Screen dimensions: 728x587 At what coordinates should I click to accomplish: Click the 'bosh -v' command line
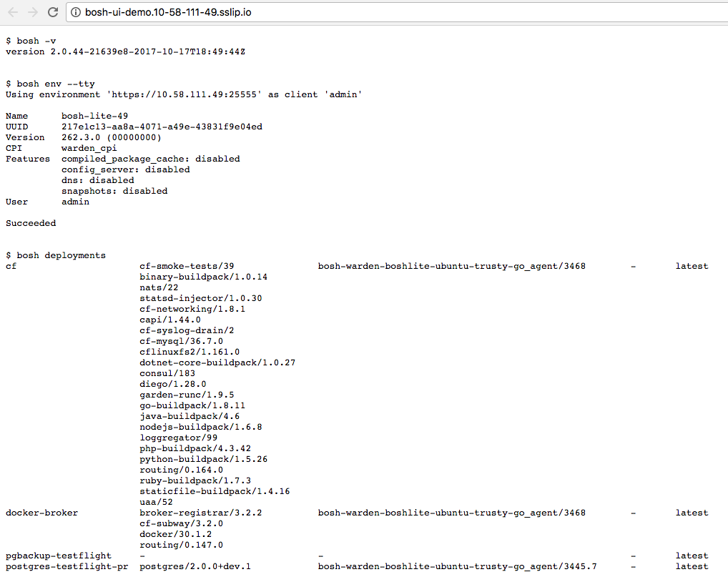tap(31, 41)
